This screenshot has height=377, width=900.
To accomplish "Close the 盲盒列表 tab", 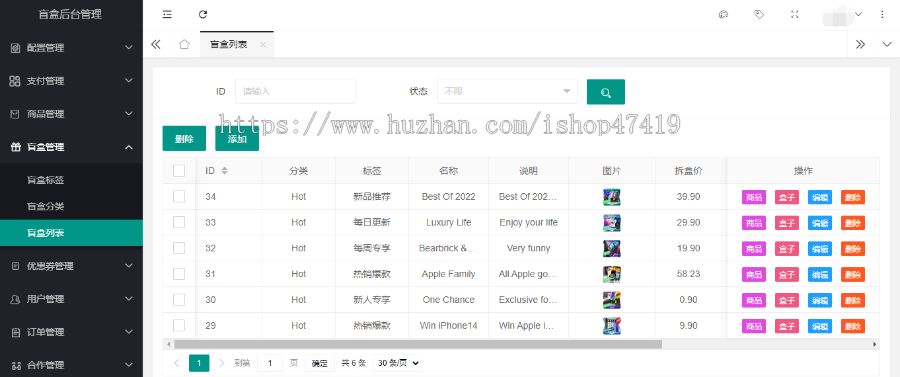I will [x=262, y=44].
